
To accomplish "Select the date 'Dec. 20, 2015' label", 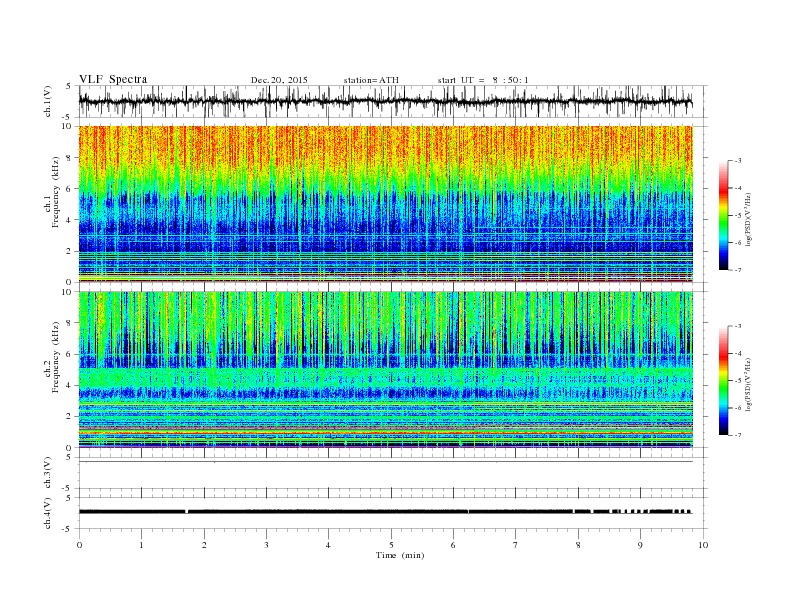I will pyautogui.click(x=279, y=80).
